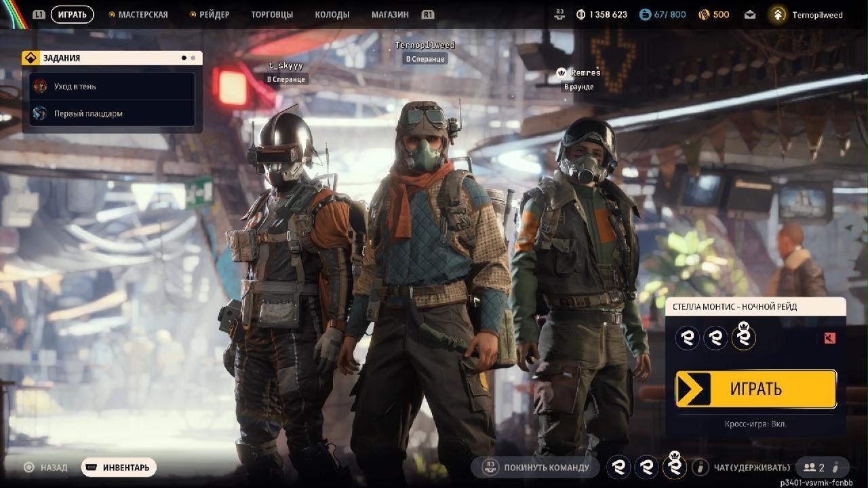Click first squad member icon in bottom bar
Screen dimensions: 868x488
tap(618, 467)
